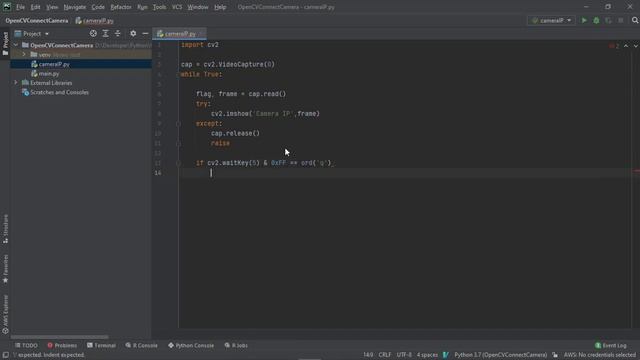Open Python 3.7 interpreter selector

[x=500, y=355]
